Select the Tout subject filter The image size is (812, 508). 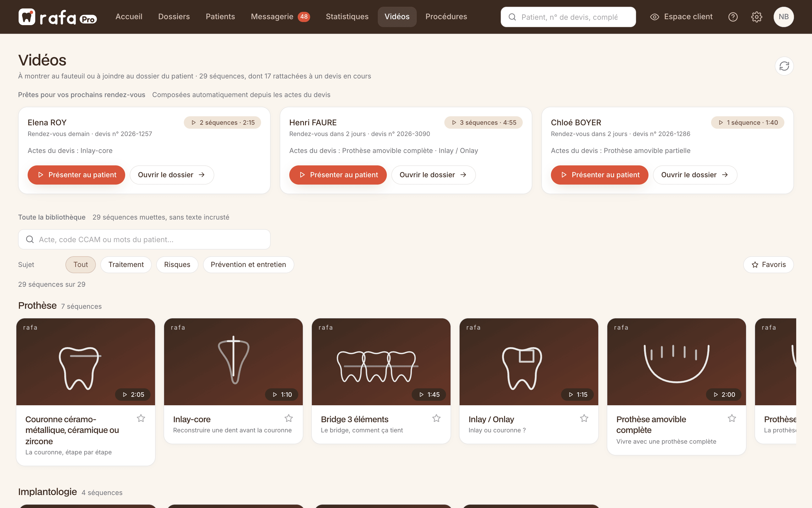(x=81, y=265)
